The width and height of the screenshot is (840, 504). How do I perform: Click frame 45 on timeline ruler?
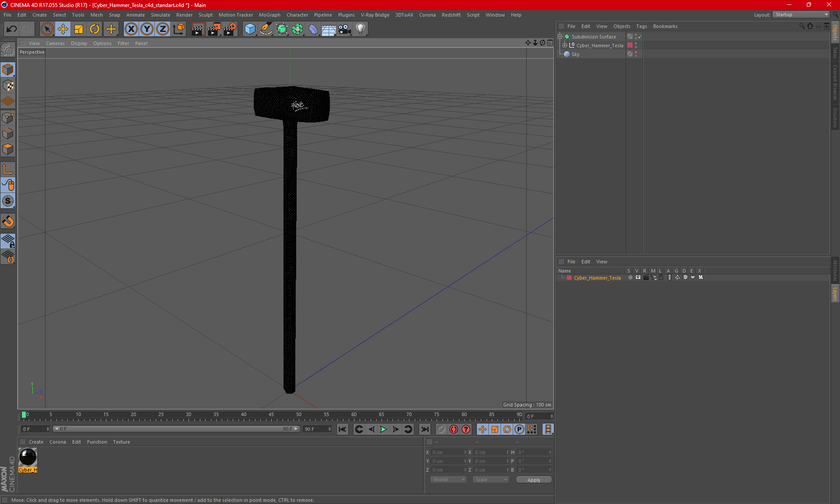click(271, 415)
